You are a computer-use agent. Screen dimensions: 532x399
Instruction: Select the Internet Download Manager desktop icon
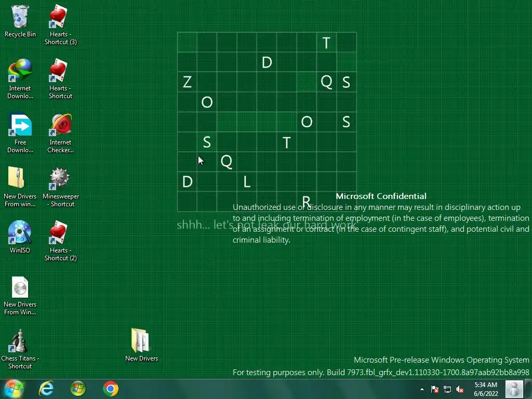[x=20, y=79]
